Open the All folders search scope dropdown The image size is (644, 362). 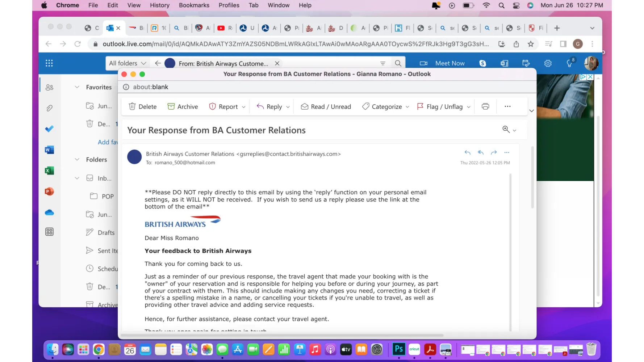click(127, 63)
